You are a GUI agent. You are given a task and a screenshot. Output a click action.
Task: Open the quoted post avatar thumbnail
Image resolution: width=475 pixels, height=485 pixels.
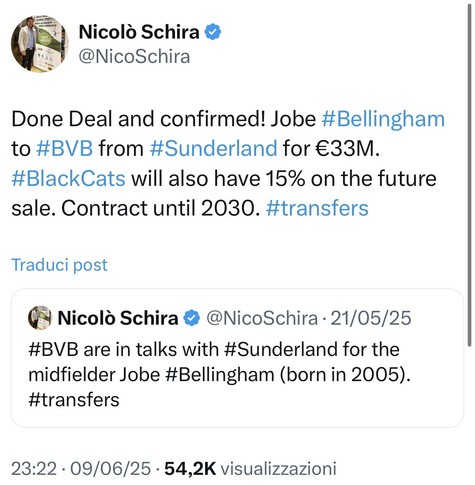pos(40,318)
